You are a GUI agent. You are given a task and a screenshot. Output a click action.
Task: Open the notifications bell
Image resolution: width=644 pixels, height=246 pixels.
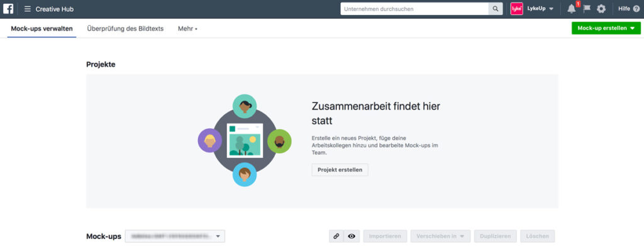pos(571,9)
